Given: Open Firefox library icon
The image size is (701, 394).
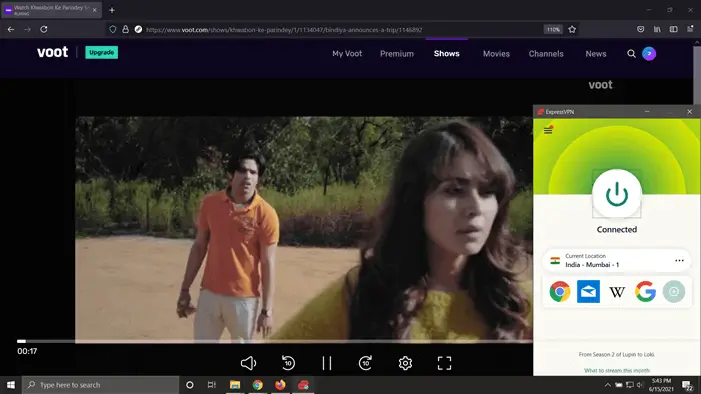Looking at the screenshot, I should click(x=657, y=30).
